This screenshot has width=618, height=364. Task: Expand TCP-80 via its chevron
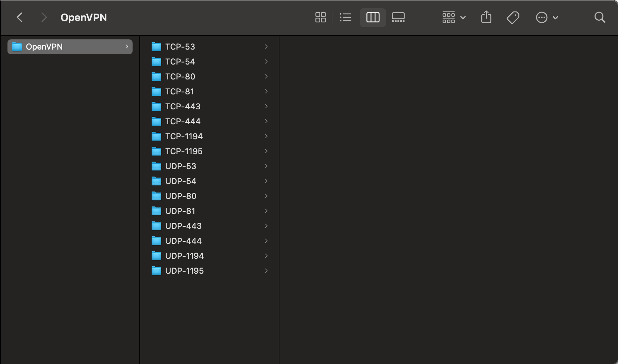click(266, 76)
